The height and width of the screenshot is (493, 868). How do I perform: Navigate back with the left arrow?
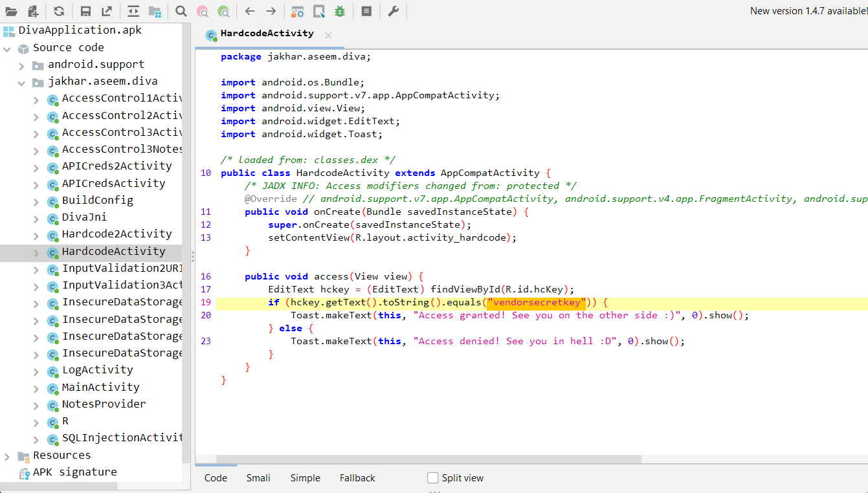pos(250,11)
